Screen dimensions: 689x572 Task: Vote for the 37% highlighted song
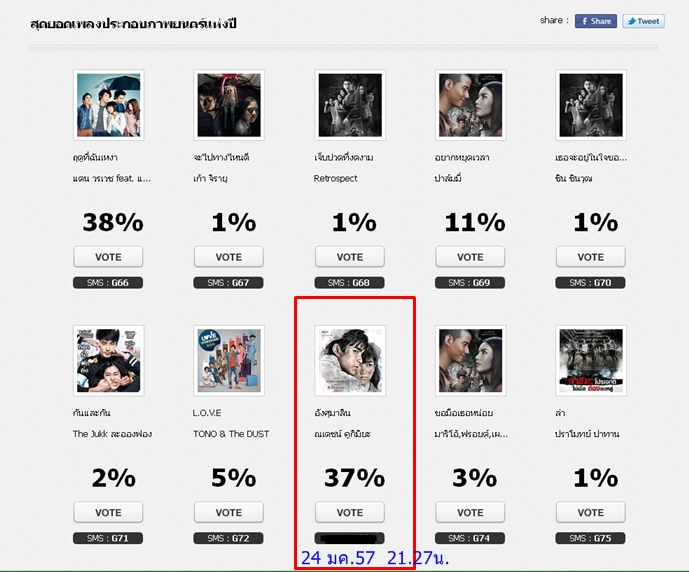click(x=350, y=512)
